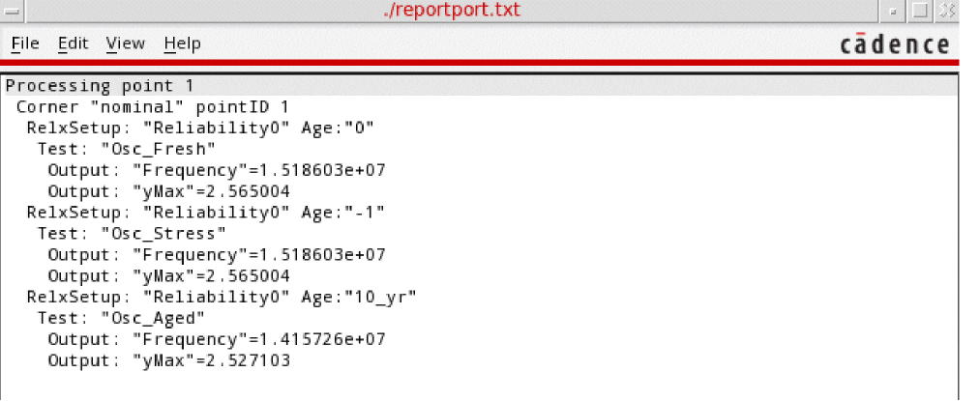Minimize the reportport.txt window
The height and width of the screenshot is (401, 980).
(895, 11)
